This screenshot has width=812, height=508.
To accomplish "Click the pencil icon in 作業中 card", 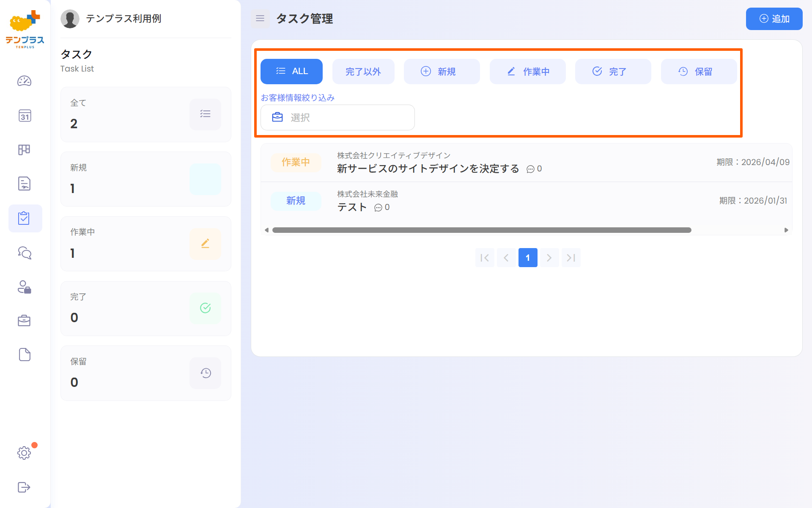I will (205, 243).
